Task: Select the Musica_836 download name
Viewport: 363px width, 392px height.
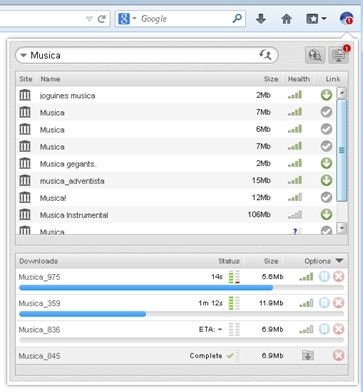Action: point(39,330)
